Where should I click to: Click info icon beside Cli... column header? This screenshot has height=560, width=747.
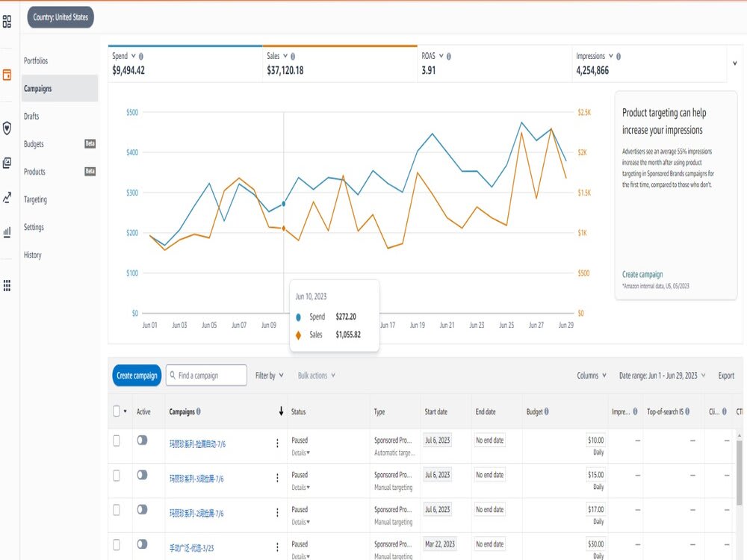pos(724,411)
